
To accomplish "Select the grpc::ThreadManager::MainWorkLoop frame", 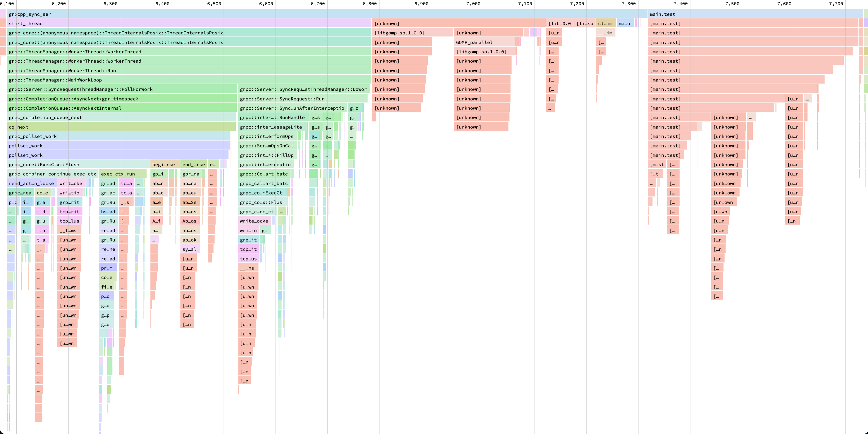I will (189, 80).
